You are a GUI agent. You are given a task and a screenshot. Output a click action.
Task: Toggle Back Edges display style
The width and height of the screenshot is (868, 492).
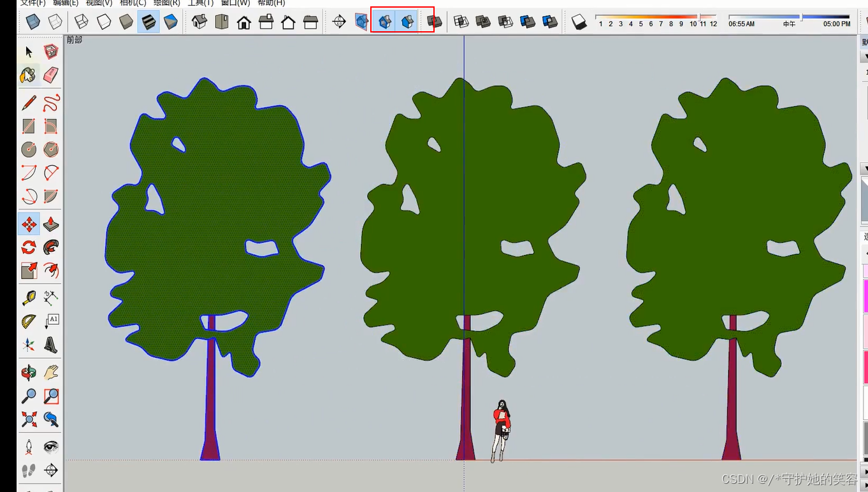click(55, 22)
